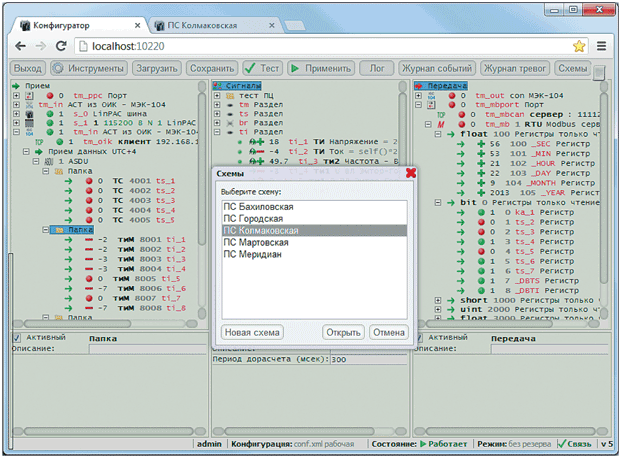Click the icon on the ti_1 ТИ Напряжение row
The image size is (620, 457).
click(x=257, y=142)
